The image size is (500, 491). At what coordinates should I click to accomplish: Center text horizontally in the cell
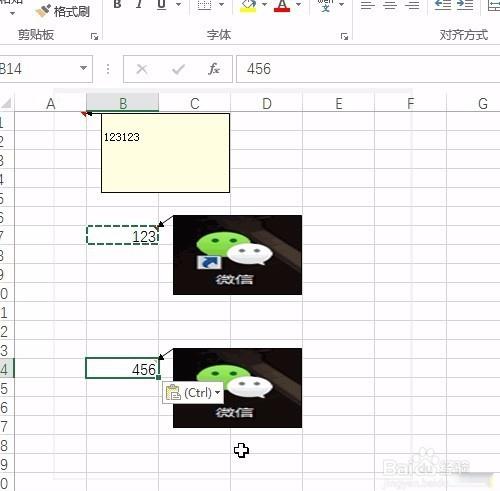pyautogui.click(x=390, y=5)
